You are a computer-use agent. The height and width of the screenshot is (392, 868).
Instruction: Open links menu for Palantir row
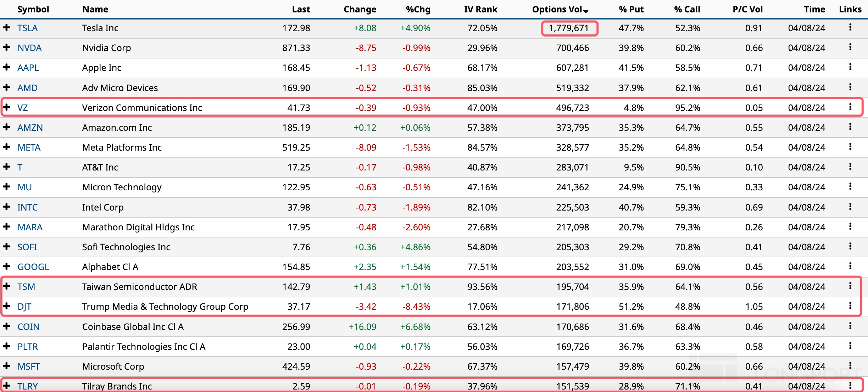click(850, 346)
